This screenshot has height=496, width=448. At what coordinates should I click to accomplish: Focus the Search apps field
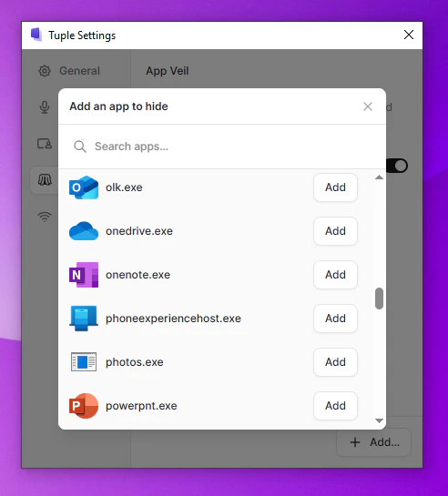click(x=222, y=147)
